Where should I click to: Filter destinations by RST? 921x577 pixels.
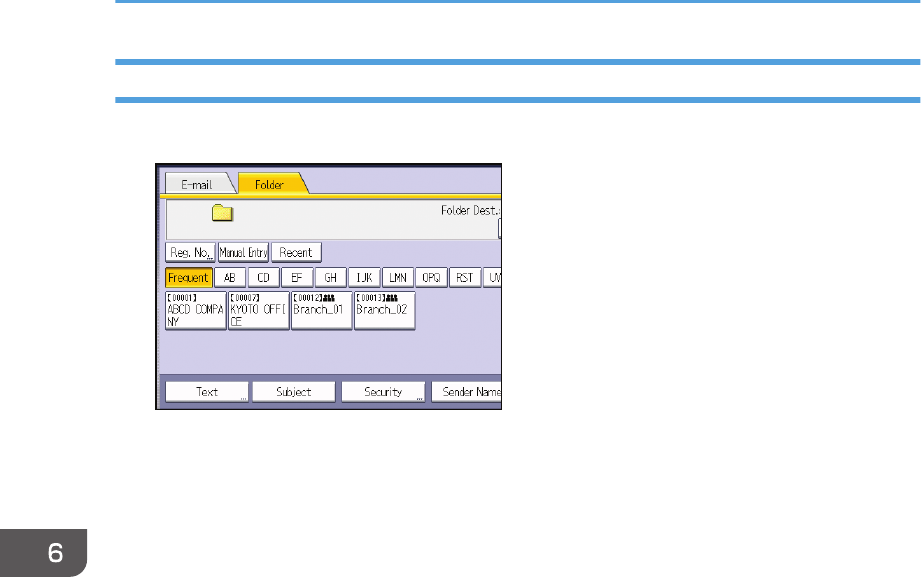point(465,277)
